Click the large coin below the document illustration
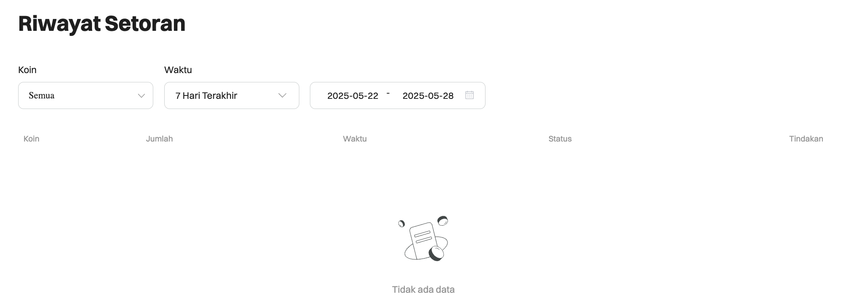This screenshot has width=868, height=305. [437, 253]
